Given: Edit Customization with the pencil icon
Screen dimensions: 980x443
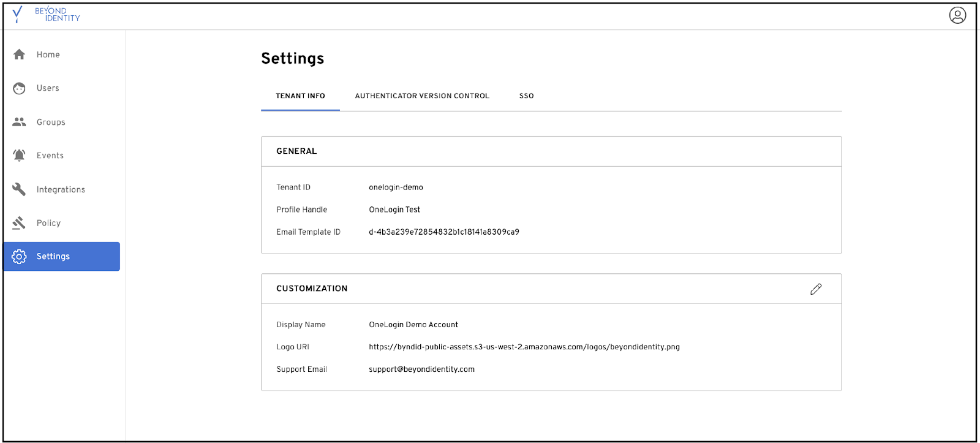Looking at the screenshot, I should coord(816,289).
